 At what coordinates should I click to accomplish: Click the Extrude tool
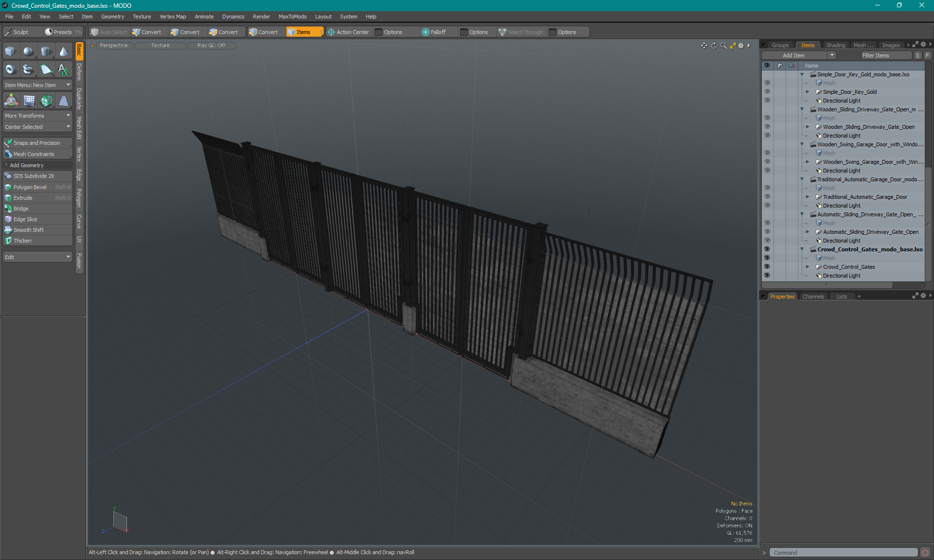click(x=37, y=198)
